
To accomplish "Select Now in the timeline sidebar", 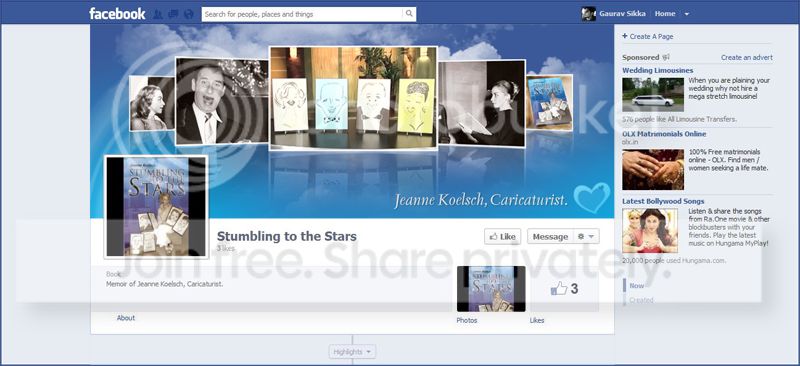I will coord(636,286).
